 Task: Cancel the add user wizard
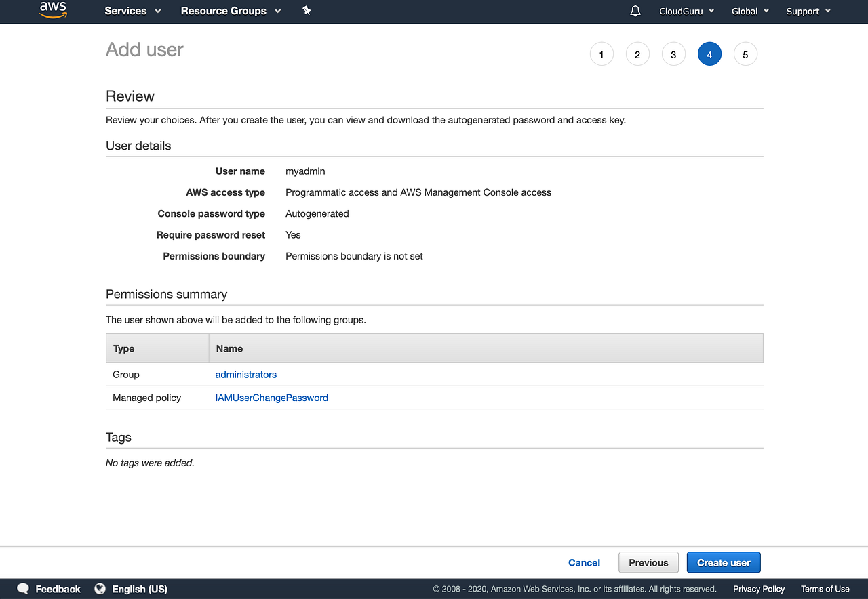[584, 562]
